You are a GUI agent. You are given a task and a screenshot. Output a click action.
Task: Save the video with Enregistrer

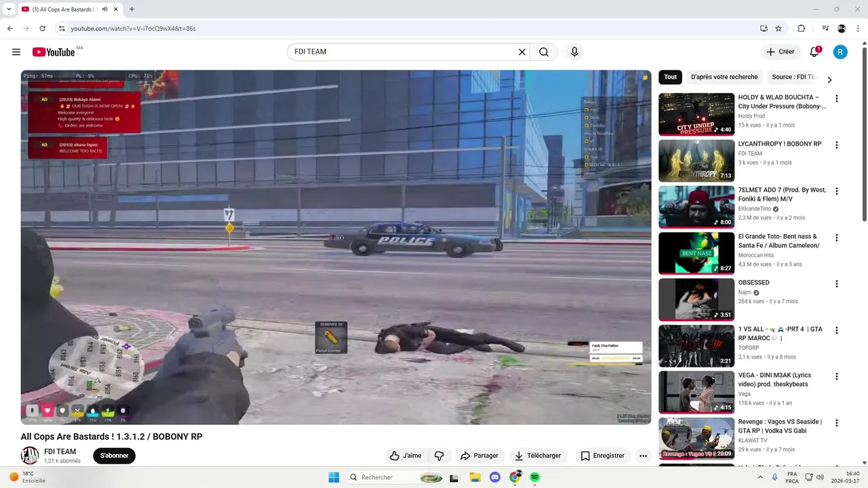click(x=602, y=455)
